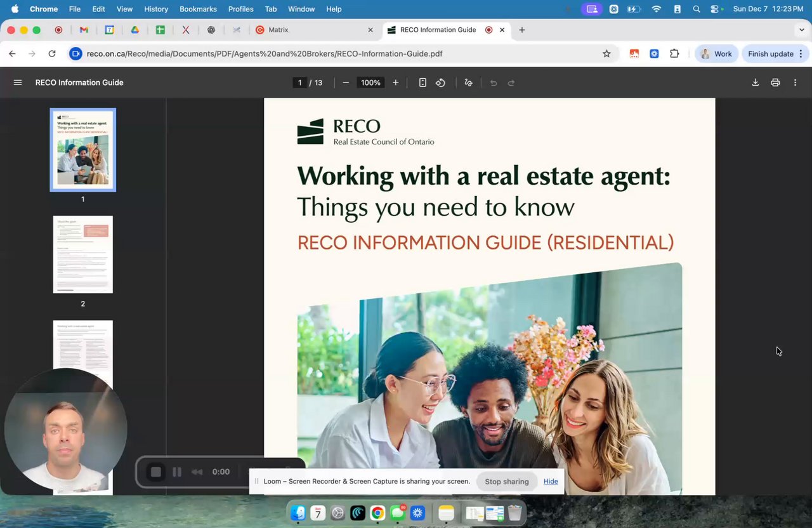Close the Matrix tab
812x528 pixels.
click(x=370, y=30)
